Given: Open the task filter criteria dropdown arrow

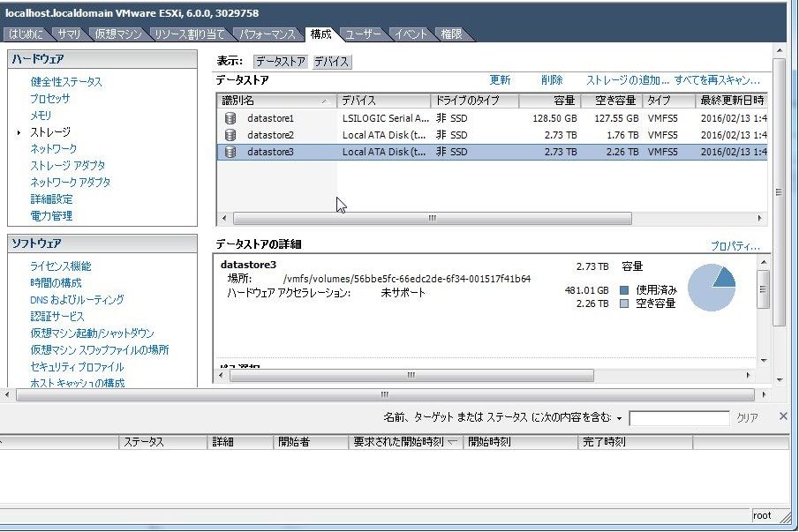Looking at the screenshot, I should coord(619,418).
